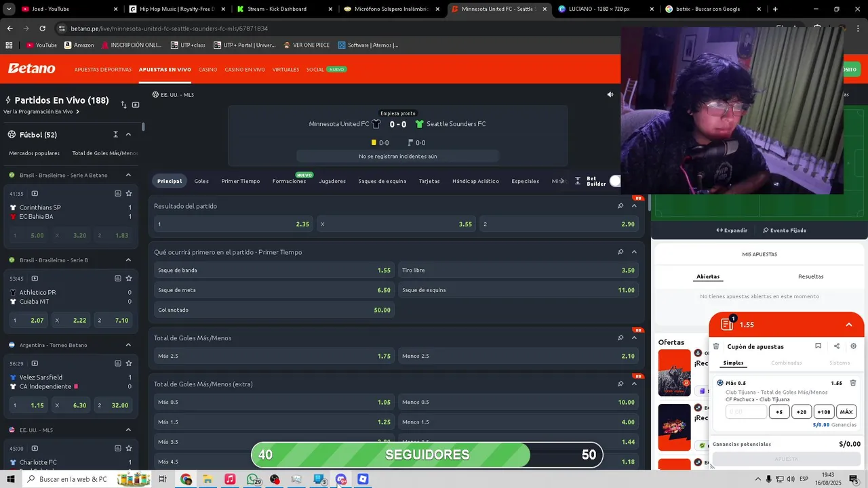
Task: Share the bet coupon
Action: coord(836,346)
